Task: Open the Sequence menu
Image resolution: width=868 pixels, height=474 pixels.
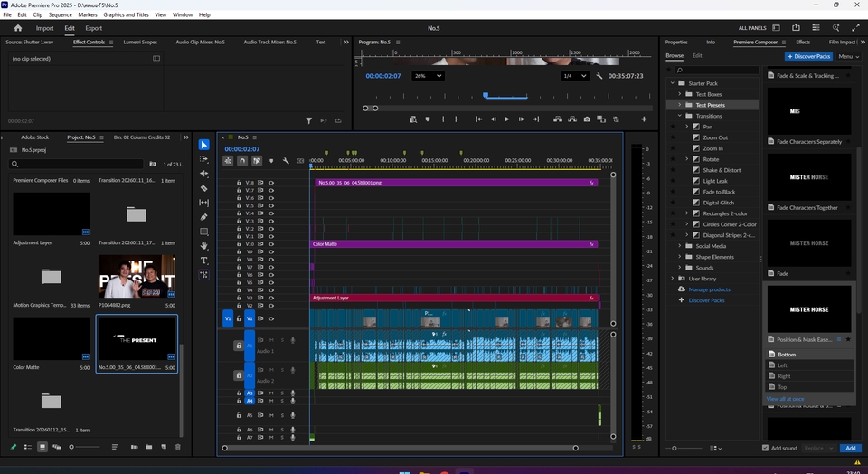Action: pos(60,15)
